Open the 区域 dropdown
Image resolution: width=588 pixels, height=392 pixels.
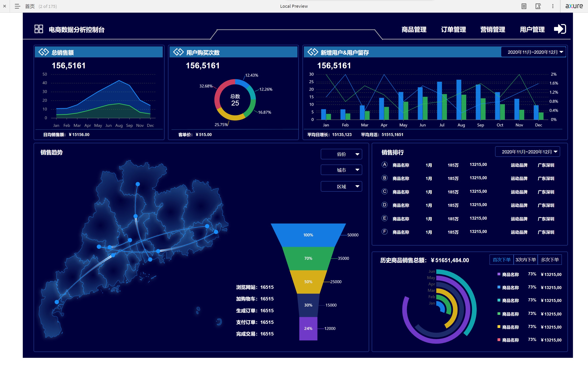[341, 187]
